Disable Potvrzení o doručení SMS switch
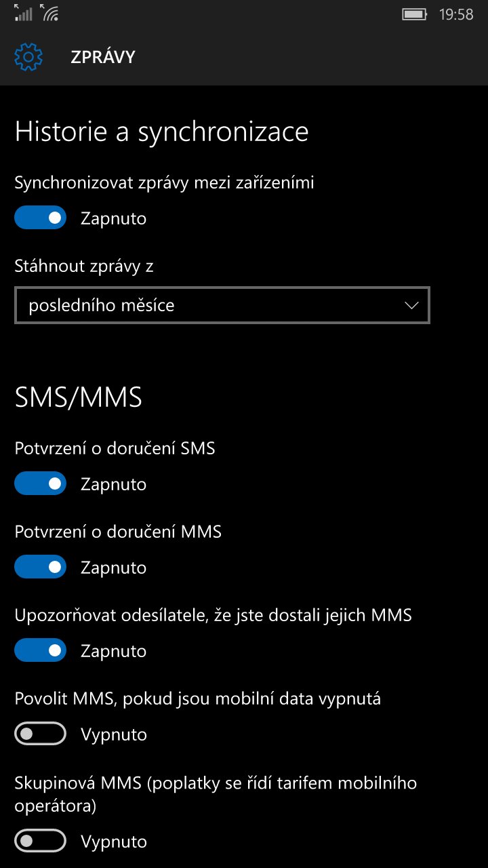 (x=41, y=484)
